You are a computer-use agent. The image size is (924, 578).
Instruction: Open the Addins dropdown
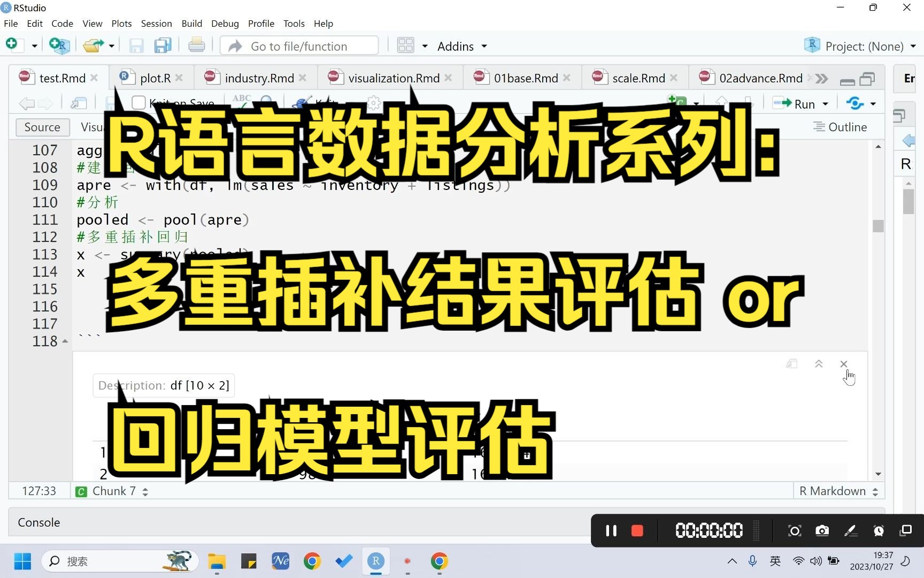[462, 46]
